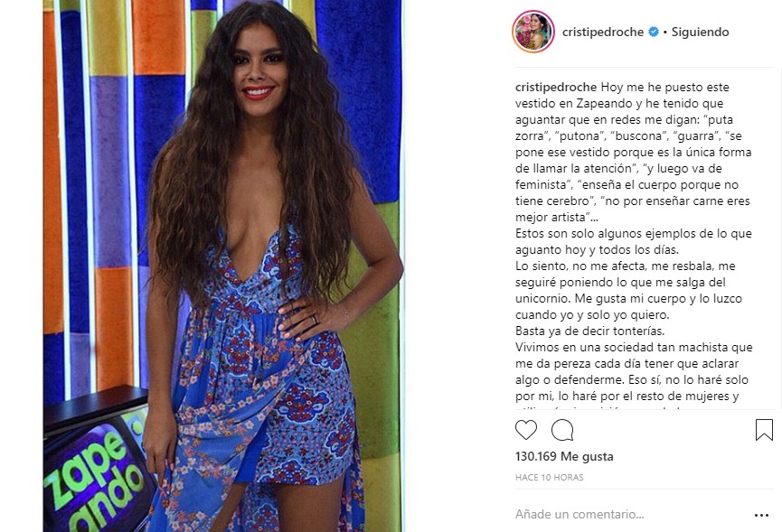The height and width of the screenshot is (532, 782).
Task: Open comments via the speech bubble icon
Action: (x=562, y=430)
